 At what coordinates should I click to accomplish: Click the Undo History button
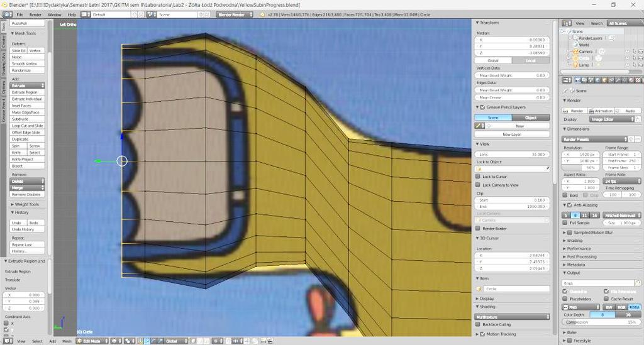click(27, 229)
